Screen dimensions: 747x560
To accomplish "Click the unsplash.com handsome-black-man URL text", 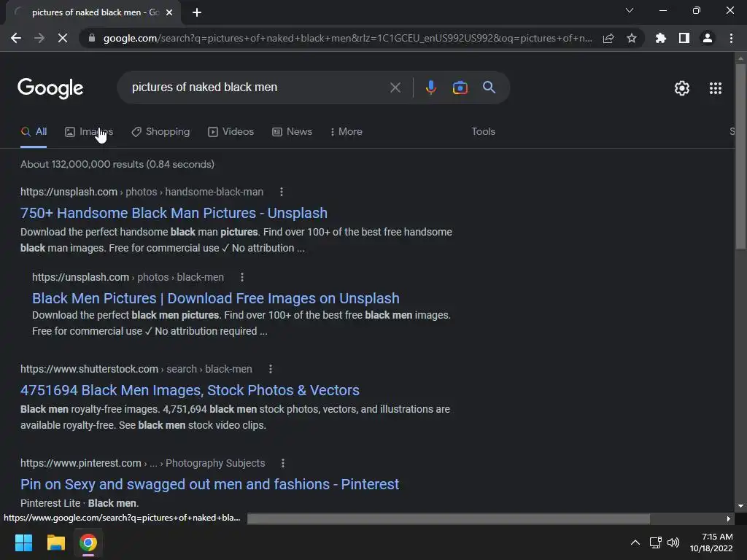I will tap(142, 192).
